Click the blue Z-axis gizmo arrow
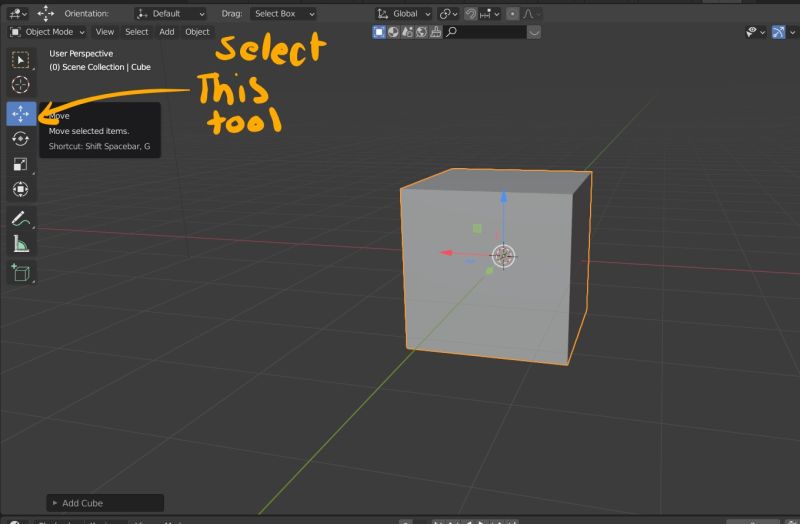 click(504, 196)
